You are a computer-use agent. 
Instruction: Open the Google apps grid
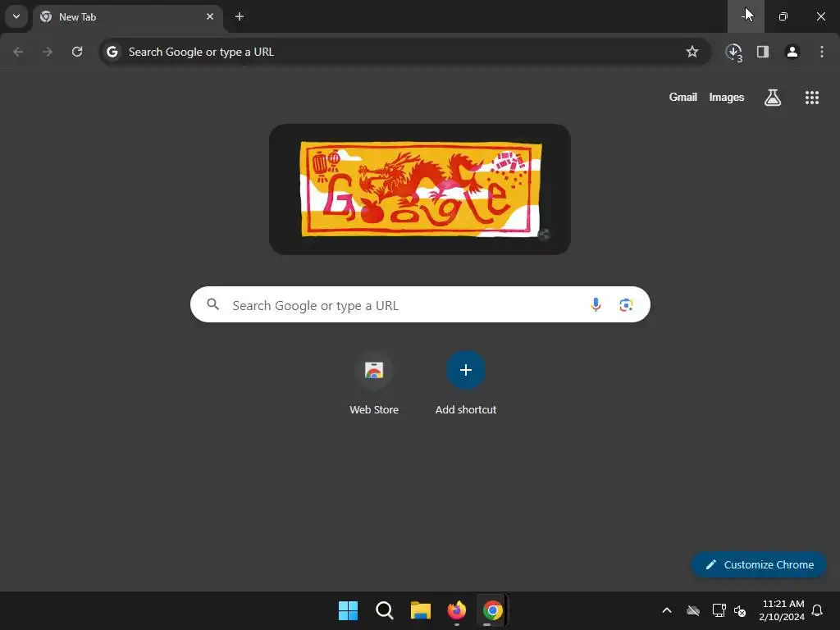pyautogui.click(x=812, y=98)
